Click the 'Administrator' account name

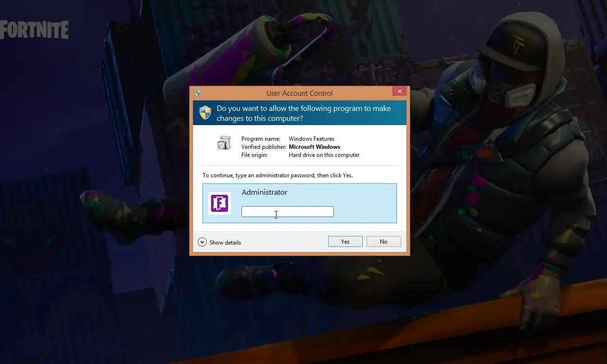point(265,192)
